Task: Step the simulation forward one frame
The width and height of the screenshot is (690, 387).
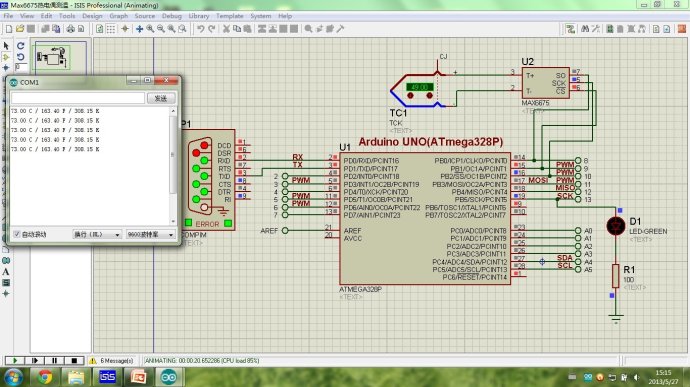Action: [35, 361]
